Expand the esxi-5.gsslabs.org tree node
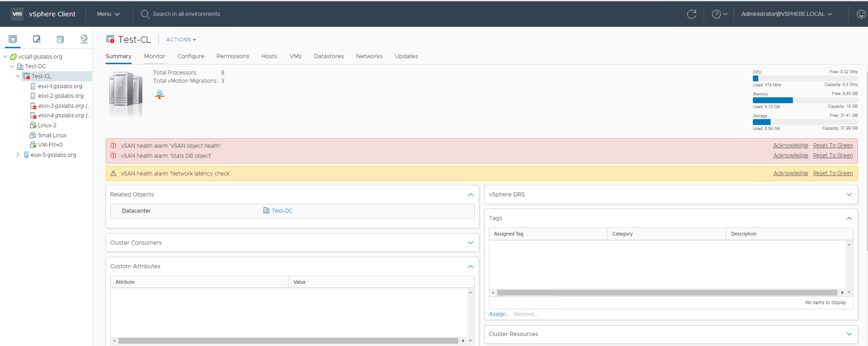Viewport: 868px width, 346px height. pyautogui.click(x=18, y=155)
